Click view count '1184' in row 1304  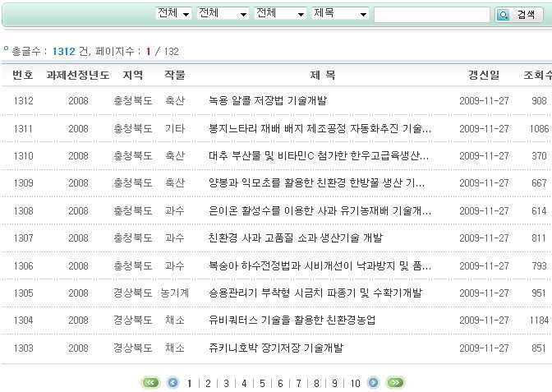coord(539,321)
